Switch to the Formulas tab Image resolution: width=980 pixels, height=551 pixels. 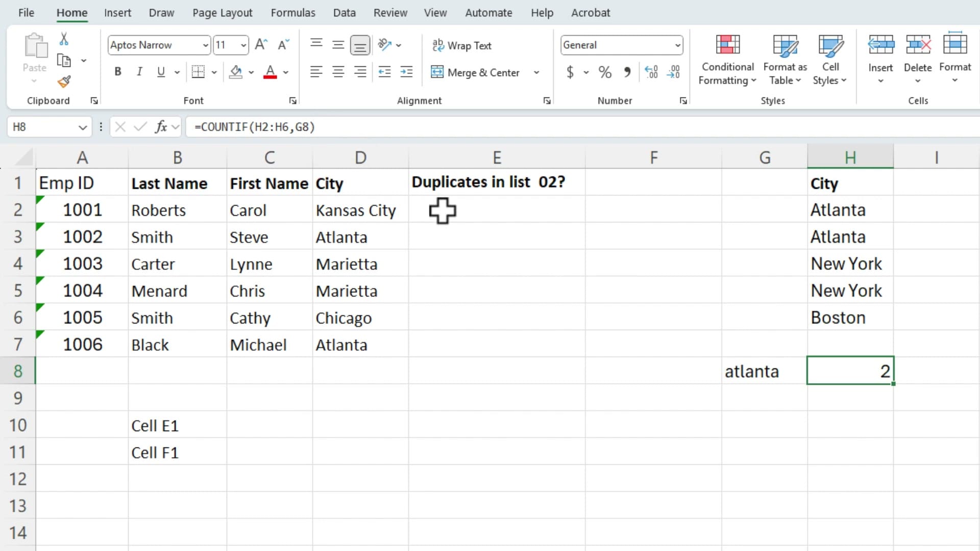(x=293, y=12)
